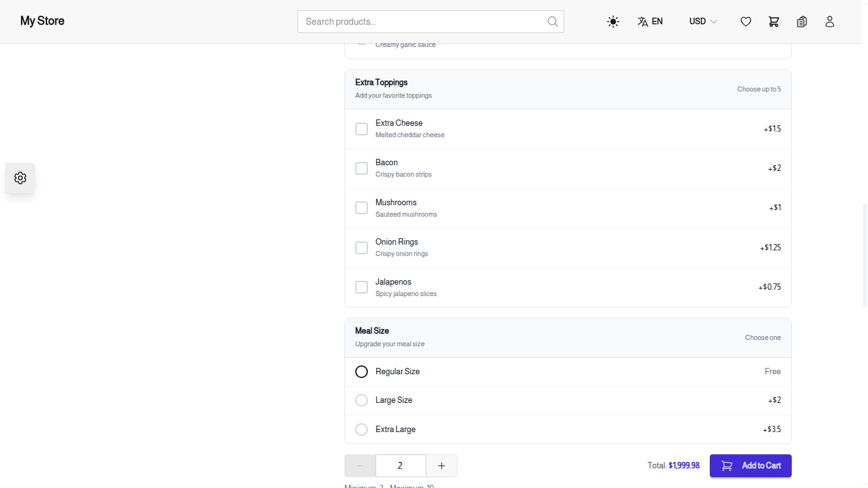Select the Extra Large meal size
The width and height of the screenshot is (868, 488).
click(x=362, y=429)
